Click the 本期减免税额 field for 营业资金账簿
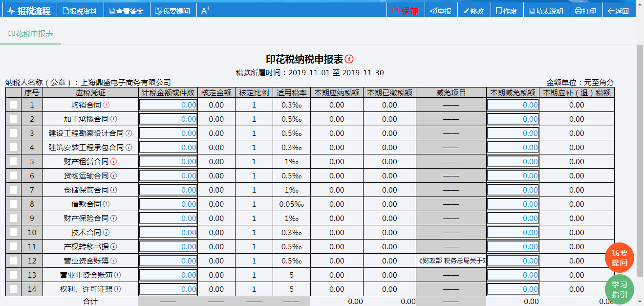 click(x=513, y=261)
